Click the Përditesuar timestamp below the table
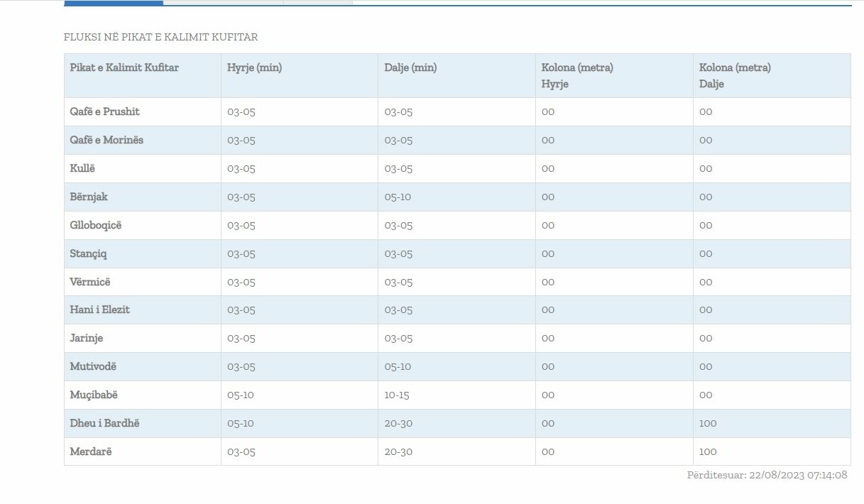Screen dimensions: 864x504 (767, 475)
